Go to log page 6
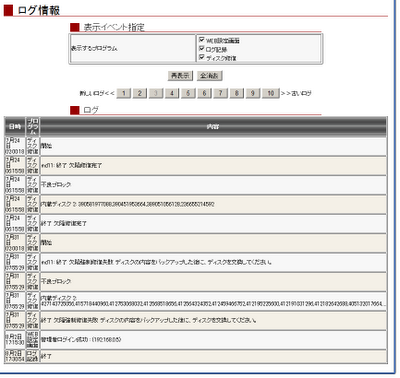This screenshot has width=400, height=378. [x=204, y=93]
